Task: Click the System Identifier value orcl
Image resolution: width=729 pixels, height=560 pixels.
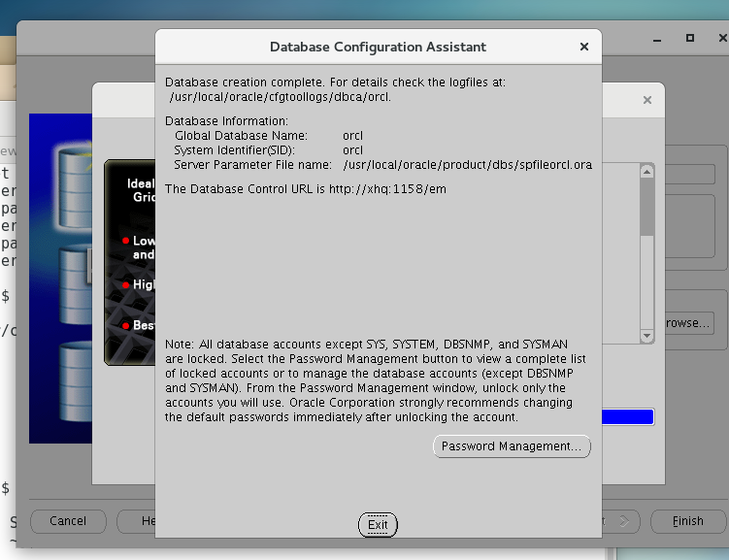Action: 352,150
